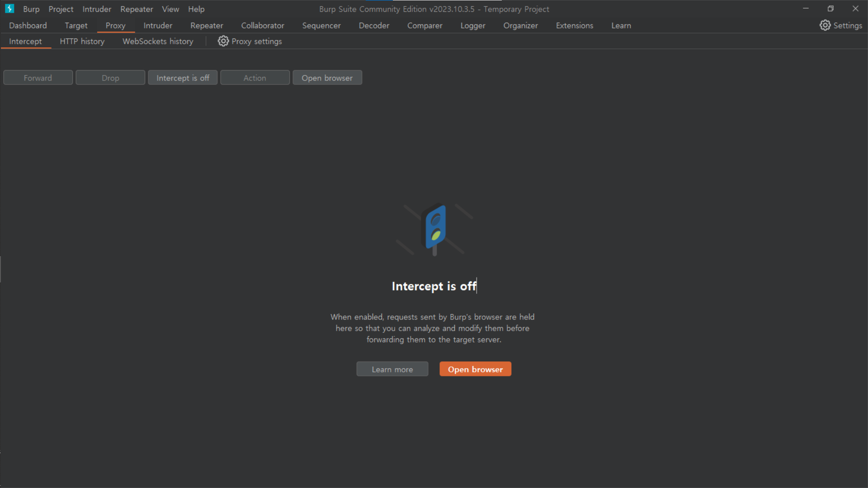Restore down the window
This screenshot has height=488, width=868.
tap(830, 9)
